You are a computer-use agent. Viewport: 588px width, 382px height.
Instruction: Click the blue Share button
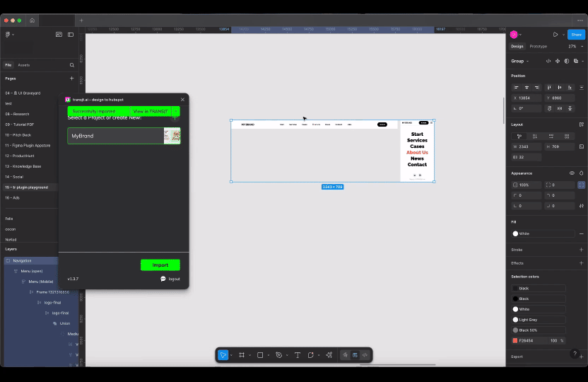(576, 34)
